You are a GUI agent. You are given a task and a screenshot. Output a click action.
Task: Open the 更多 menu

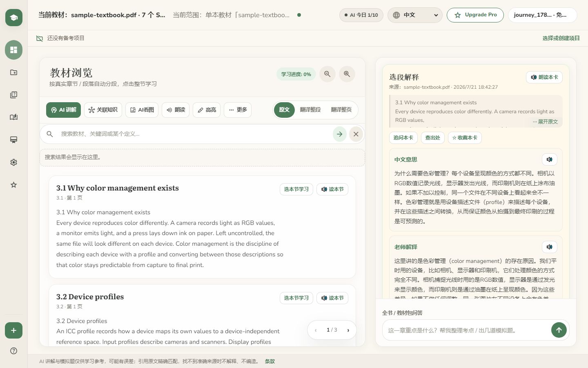(238, 110)
